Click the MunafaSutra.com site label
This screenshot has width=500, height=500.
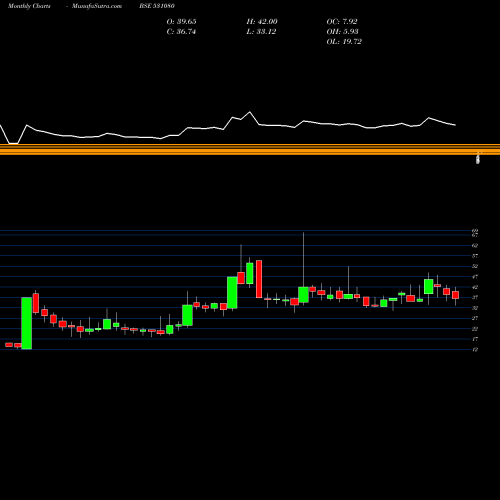point(97,6)
